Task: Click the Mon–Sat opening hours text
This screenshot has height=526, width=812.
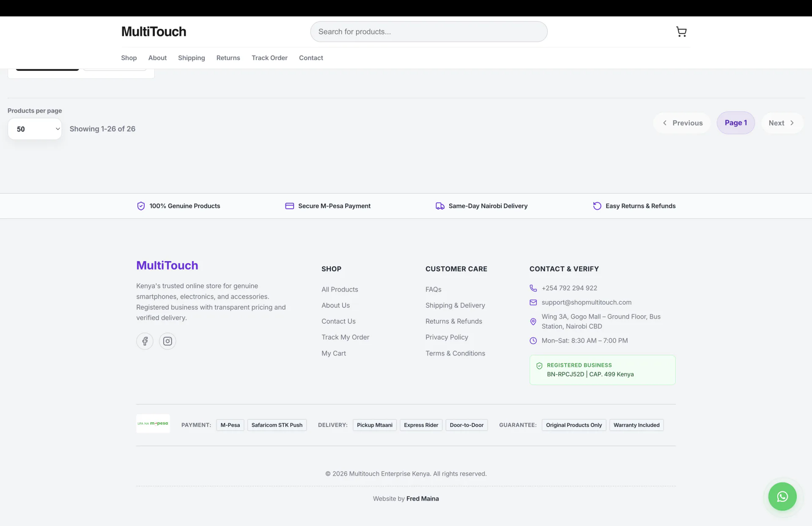Action: point(584,341)
